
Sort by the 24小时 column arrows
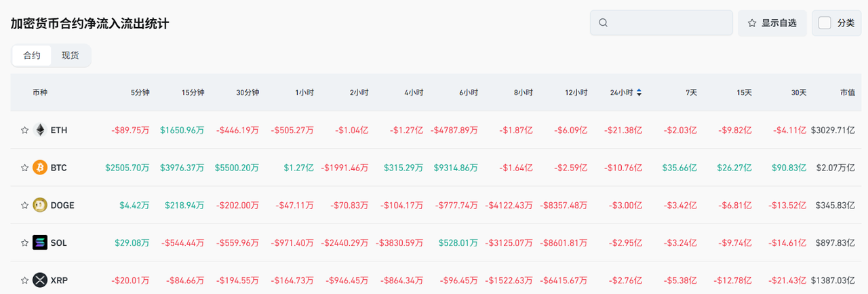tap(639, 92)
